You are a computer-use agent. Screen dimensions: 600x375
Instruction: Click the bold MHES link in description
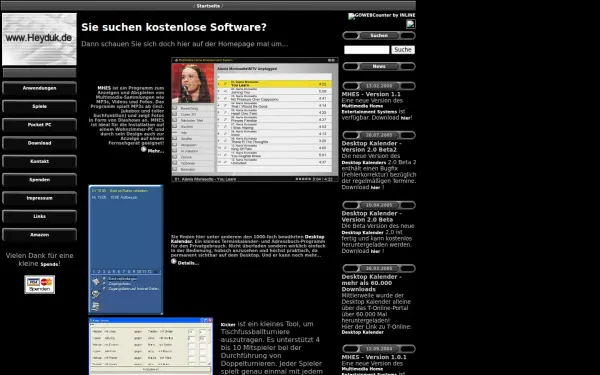104,88
